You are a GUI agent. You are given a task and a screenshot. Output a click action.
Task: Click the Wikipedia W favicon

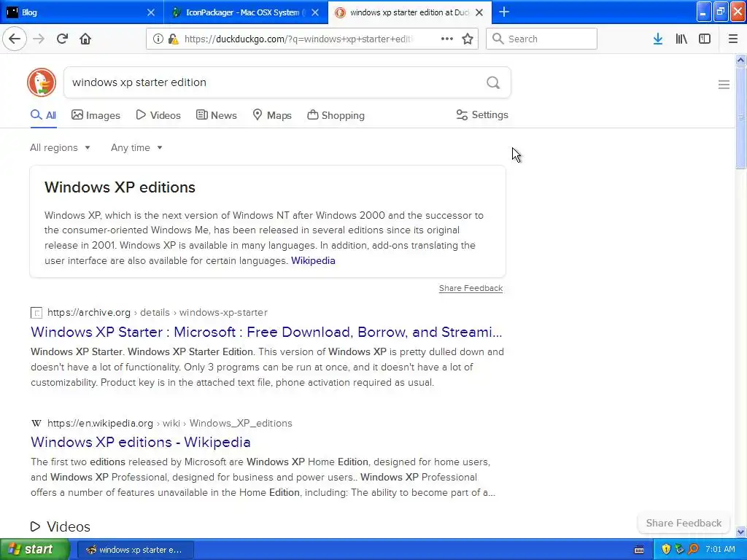click(36, 424)
